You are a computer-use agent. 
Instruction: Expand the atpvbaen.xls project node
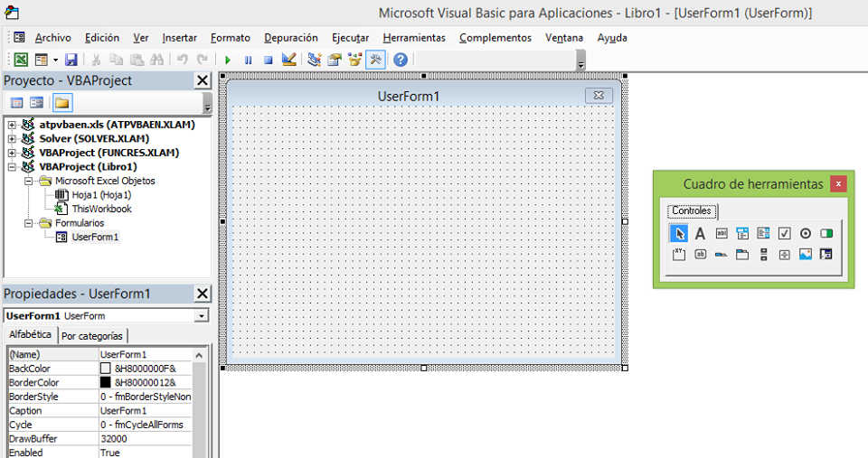coord(12,125)
